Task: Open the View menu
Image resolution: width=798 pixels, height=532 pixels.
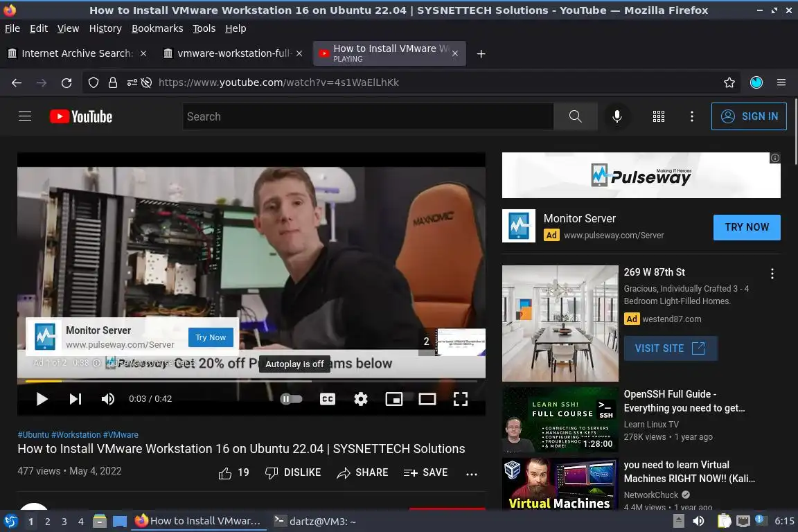Action: [x=68, y=28]
